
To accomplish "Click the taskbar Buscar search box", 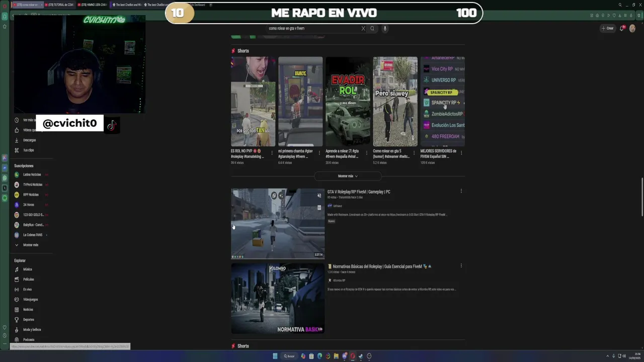I will coord(290,356).
